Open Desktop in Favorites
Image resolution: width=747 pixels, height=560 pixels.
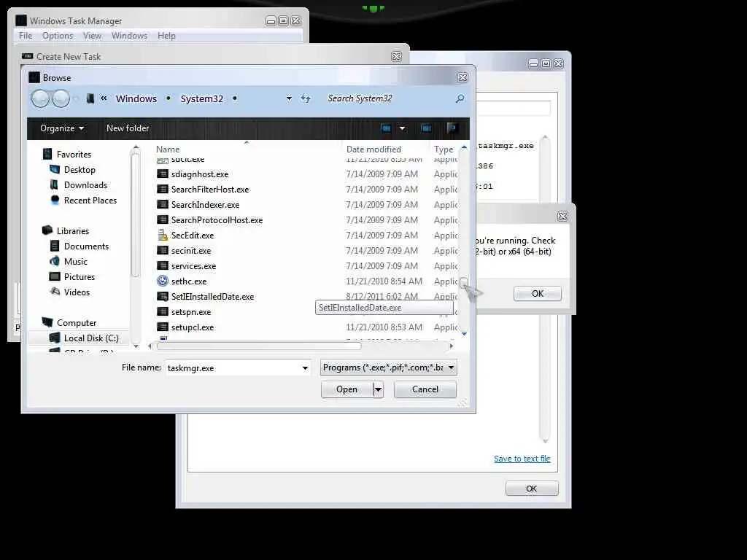point(80,169)
